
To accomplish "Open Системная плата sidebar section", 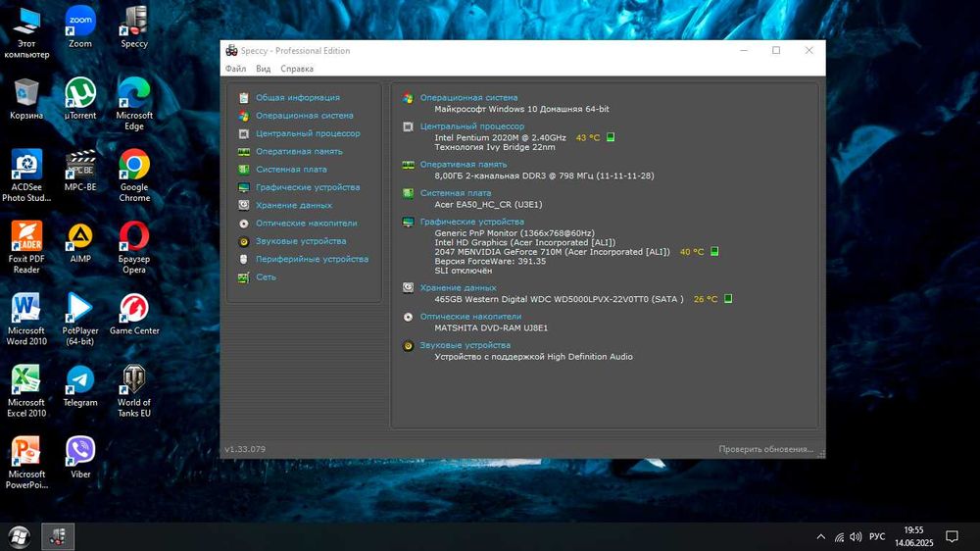I will [x=291, y=170].
